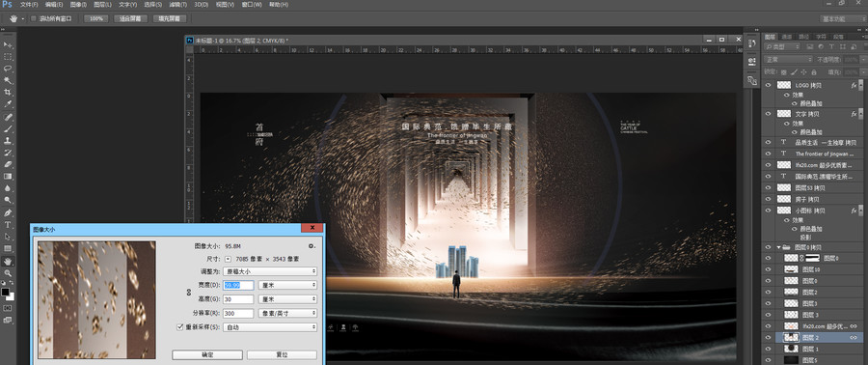Select the Clone Stamp tool

pyautogui.click(x=8, y=141)
